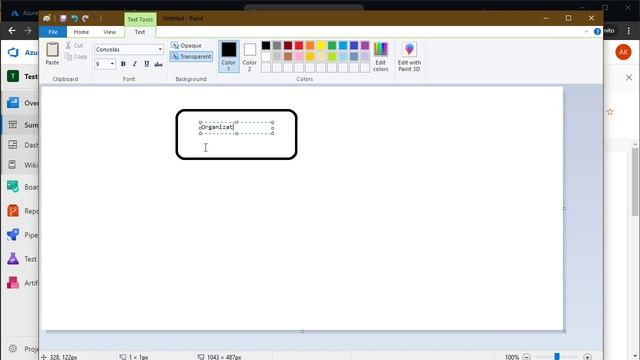640x360 pixels.
Task: Toggle Bold text formatting
Action: [123, 64]
